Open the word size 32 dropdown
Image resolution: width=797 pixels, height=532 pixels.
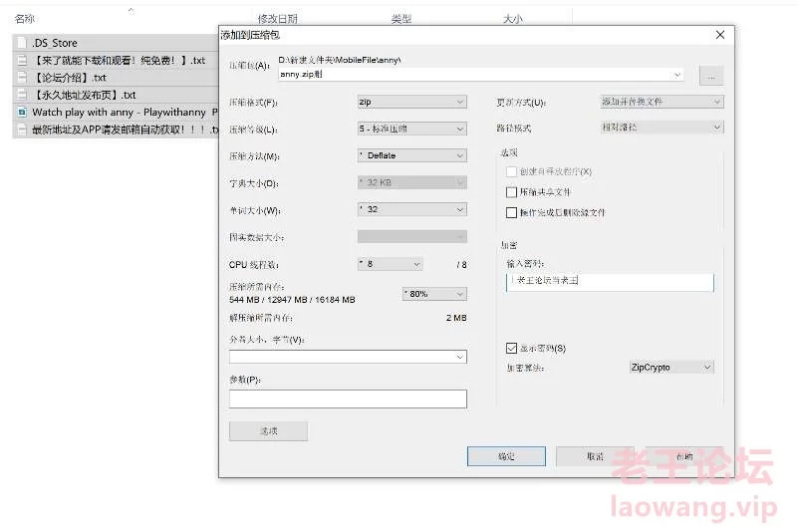pos(411,209)
